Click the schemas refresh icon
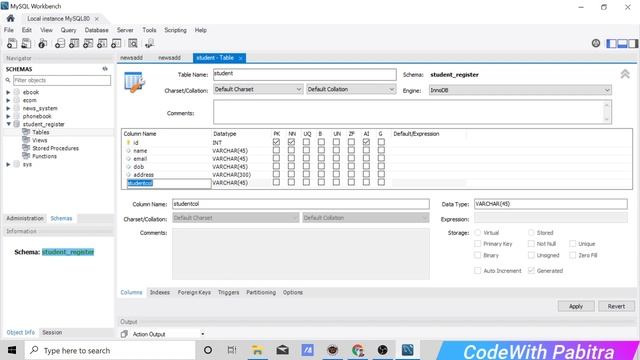Screen dimensions: 640x360 [x=105, y=69]
